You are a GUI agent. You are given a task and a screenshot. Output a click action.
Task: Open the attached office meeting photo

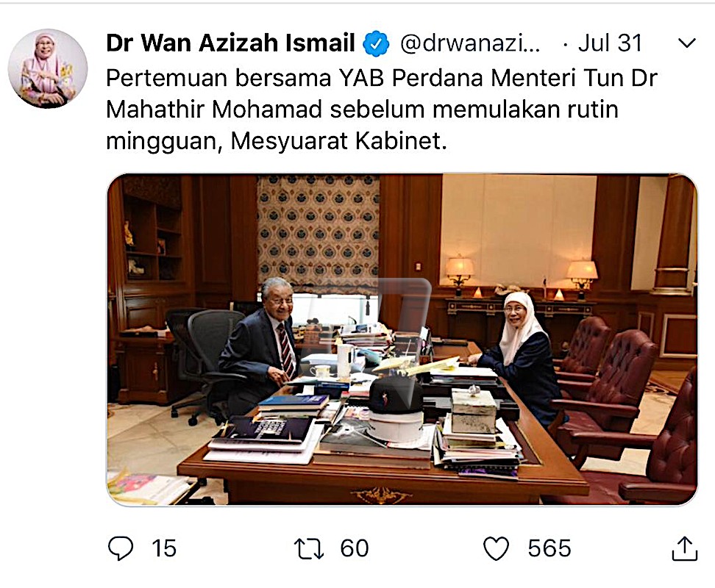click(x=402, y=340)
